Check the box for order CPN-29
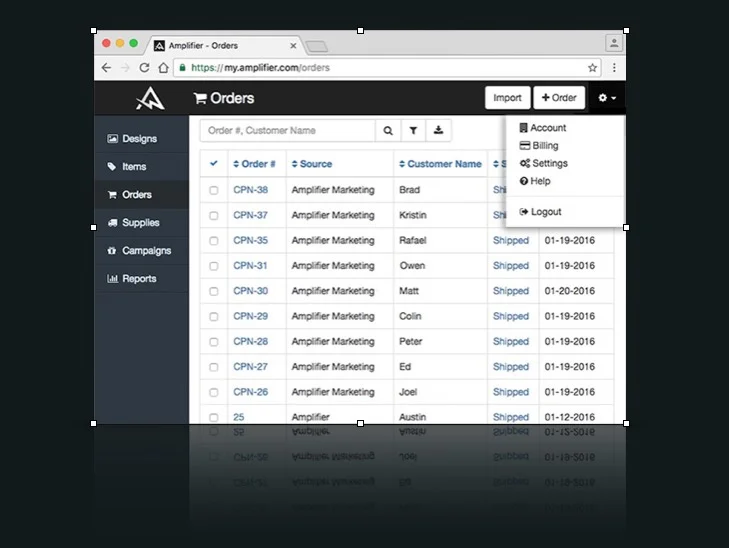The width and height of the screenshot is (729, 548). (213, 317)
